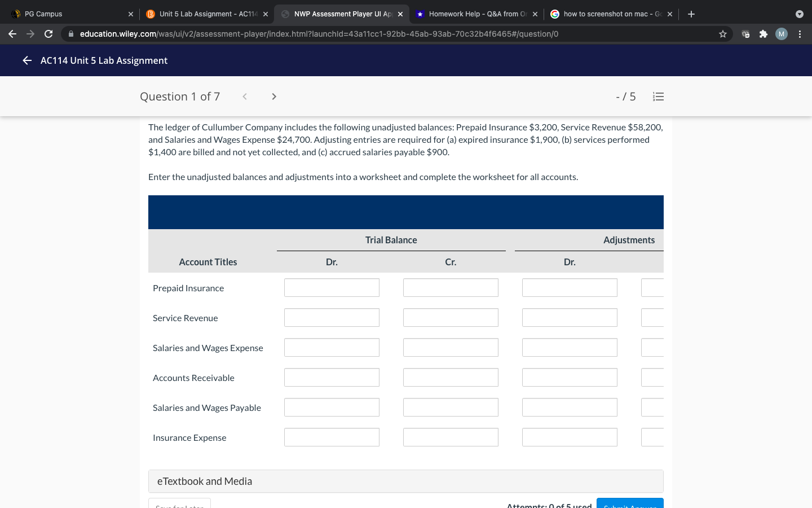Open Chrome three-dot menu
812x508 pixels.
point(800,34)
